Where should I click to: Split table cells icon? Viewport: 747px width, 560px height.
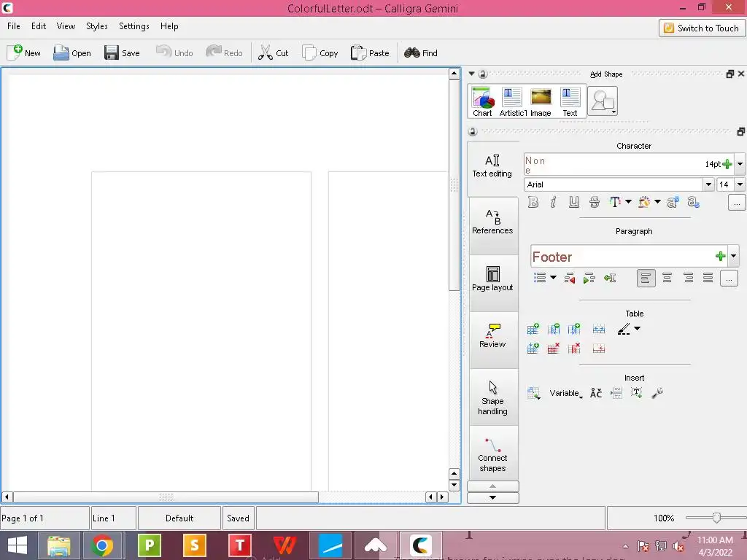click(x=599, y=349)
